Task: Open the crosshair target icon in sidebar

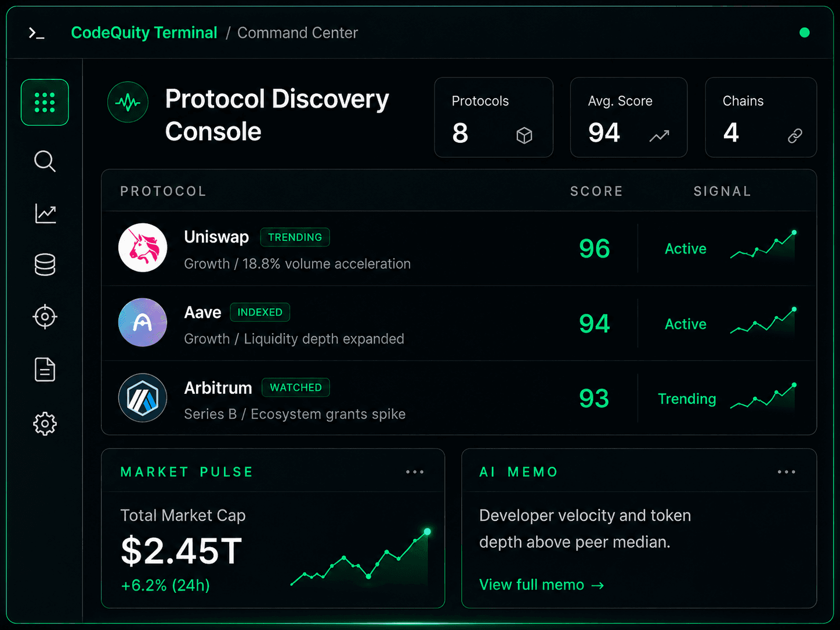Action: pyautogui.click(x=45, y=317)
